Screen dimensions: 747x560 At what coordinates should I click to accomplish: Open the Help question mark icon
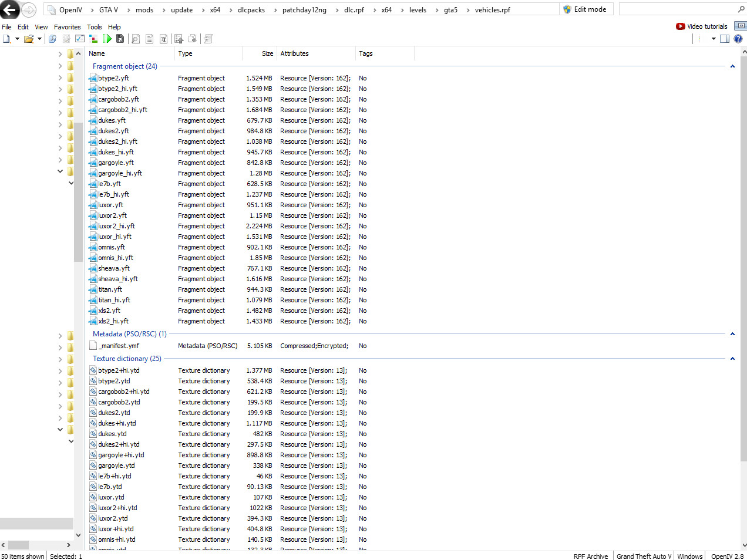pyautogui.click(x=738, y=39)
